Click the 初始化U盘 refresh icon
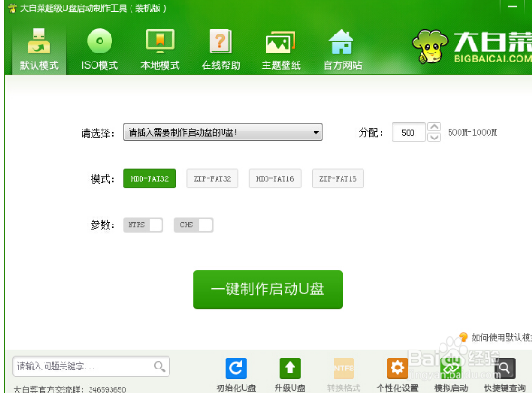 [x=236, y=368]
